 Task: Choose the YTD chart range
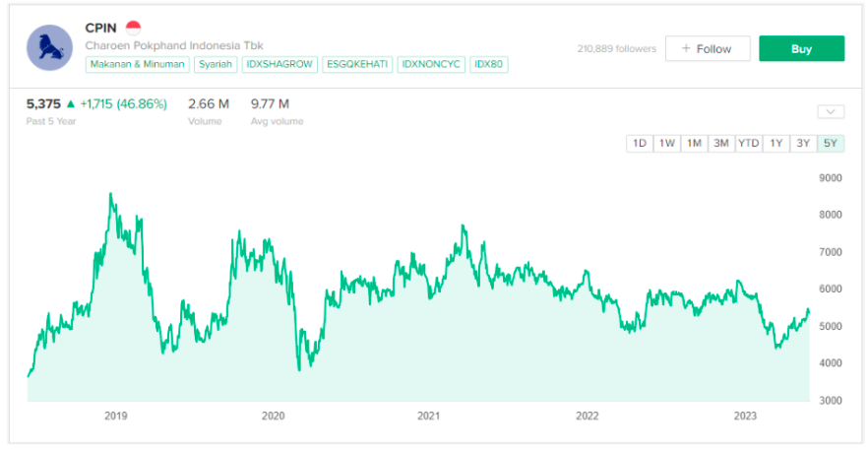(748, 144)
